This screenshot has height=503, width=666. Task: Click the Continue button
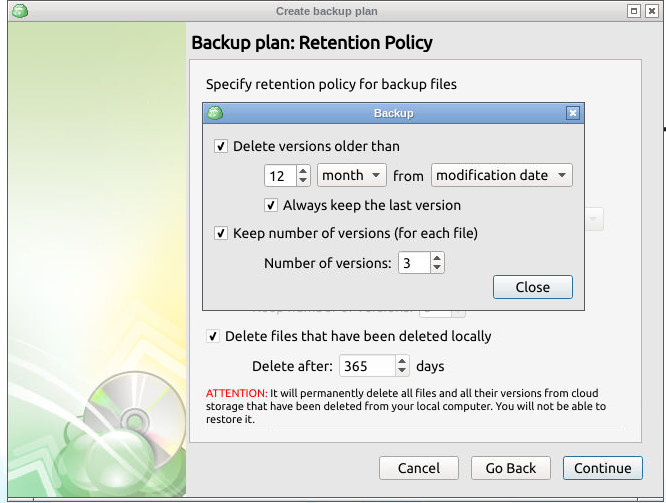[603, 468]
